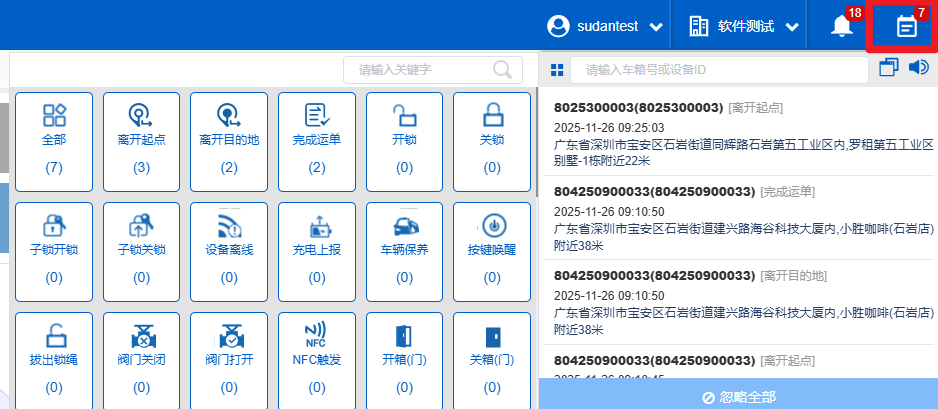Viewport: 938px width, 409px height.
Task: Select the NFC触发 event tile
Action: 317,358
